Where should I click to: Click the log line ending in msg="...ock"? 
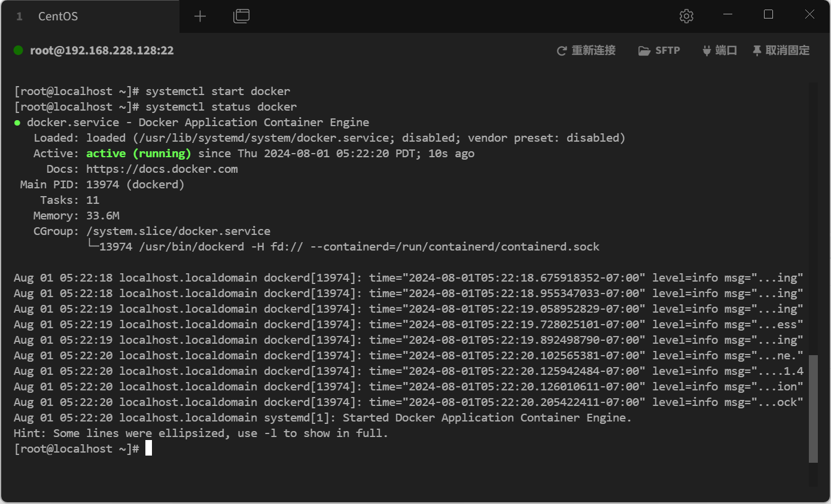[x=409, y=402]
